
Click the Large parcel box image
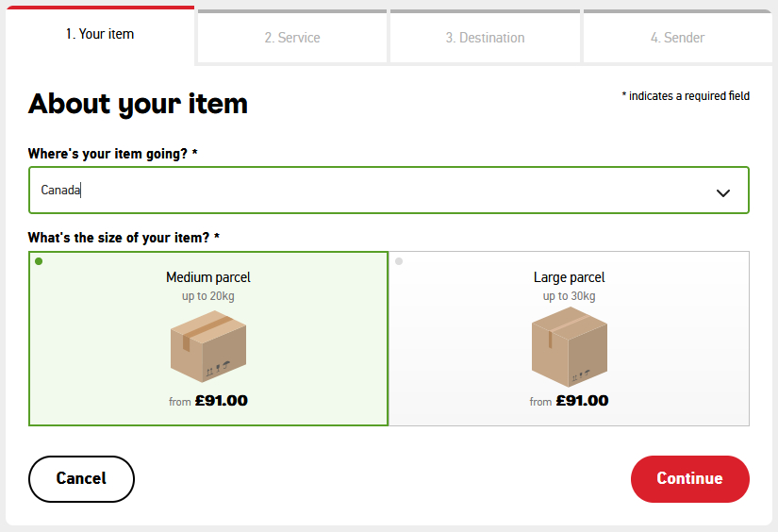point(569,347)
